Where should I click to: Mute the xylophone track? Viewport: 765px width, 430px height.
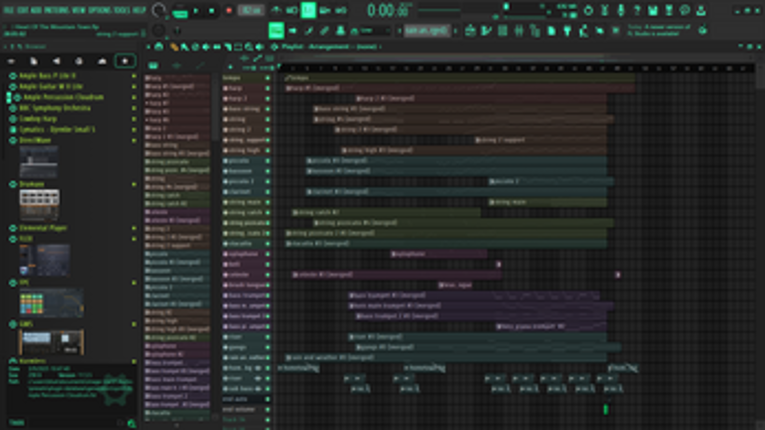pyautogui.click(x=267, y=254)
